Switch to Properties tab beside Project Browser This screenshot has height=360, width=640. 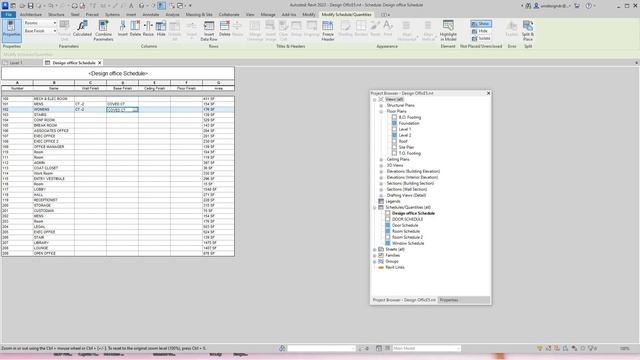click(449, 300)
